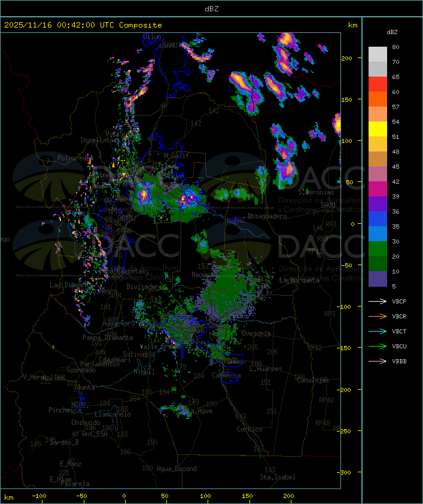The width and height of the screenshot is (423, 504).
Task: Click the Sosneado map label
Action: [81, 370]
